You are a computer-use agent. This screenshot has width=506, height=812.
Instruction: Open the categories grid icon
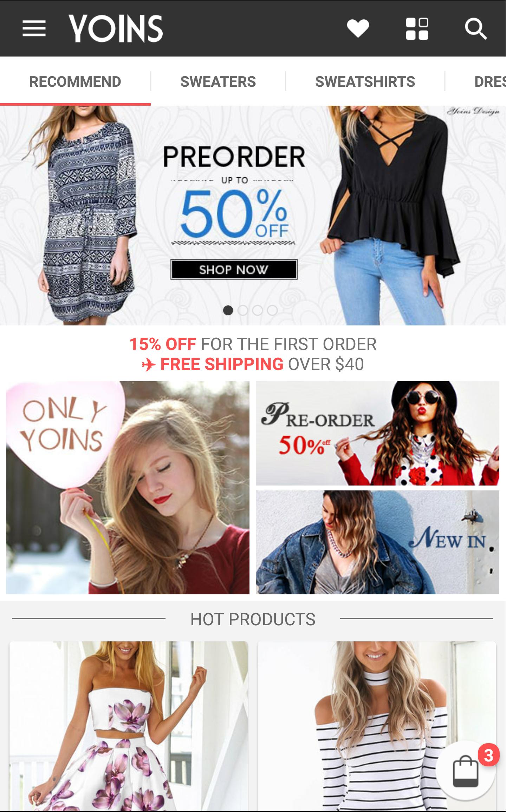[x=417, y=29]
